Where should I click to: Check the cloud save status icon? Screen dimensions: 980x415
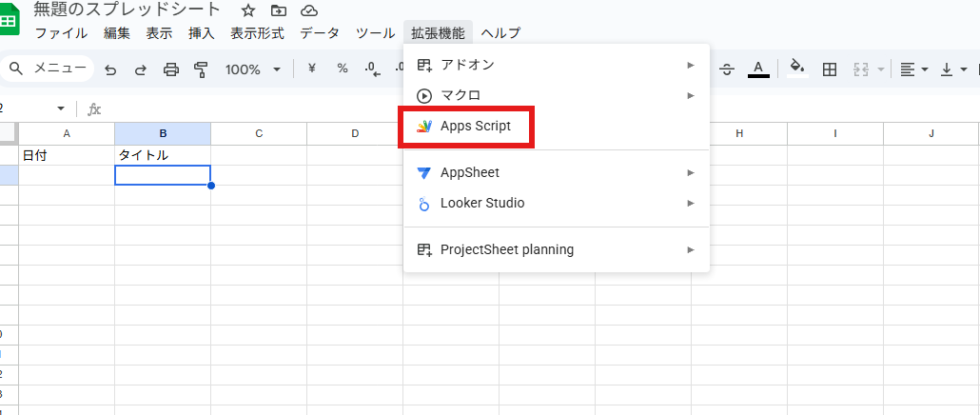308,10
